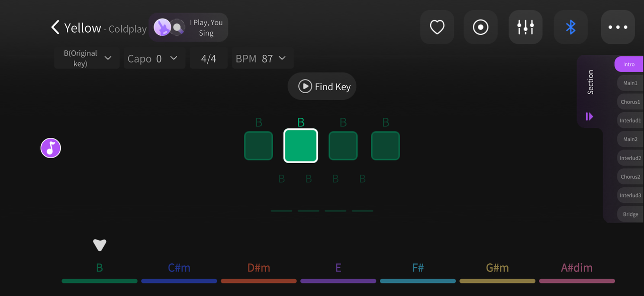Play the D#m chord button
The height and width of the screenshot is (296, 644).
[259, 273]
